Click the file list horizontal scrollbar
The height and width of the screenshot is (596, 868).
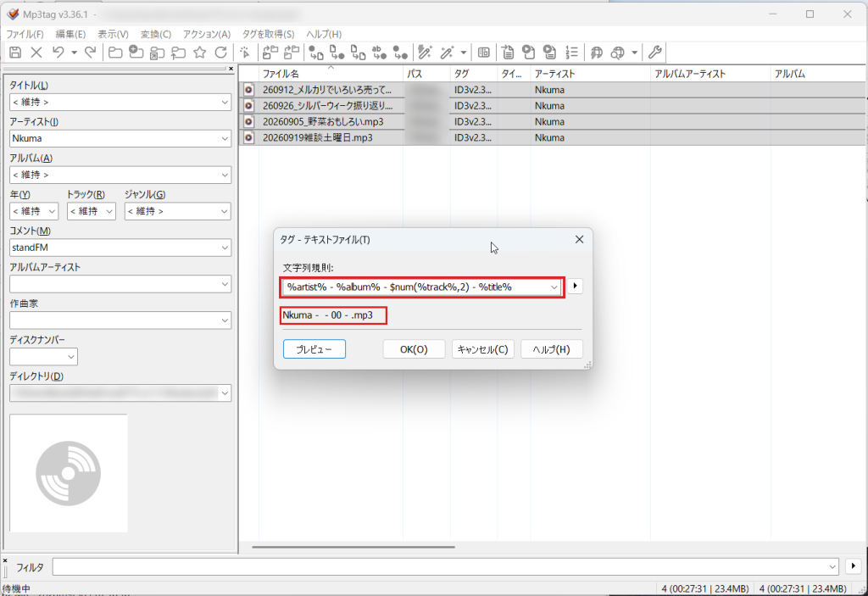(353, 547)
